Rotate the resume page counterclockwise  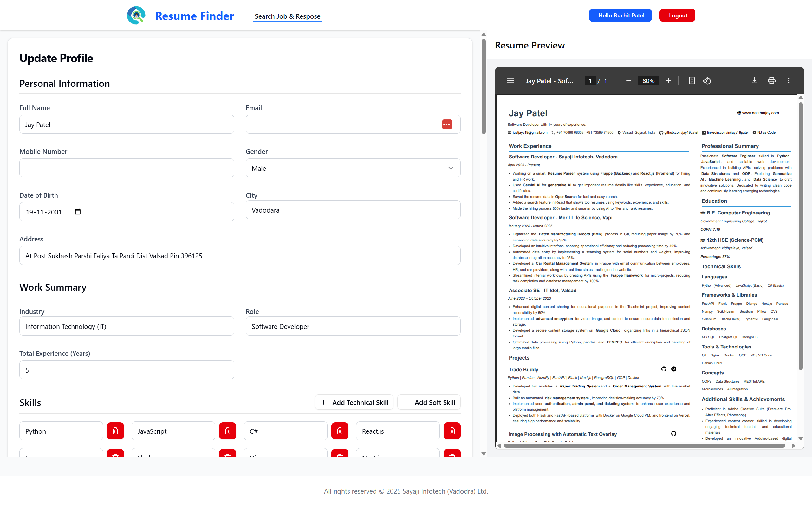707,80
